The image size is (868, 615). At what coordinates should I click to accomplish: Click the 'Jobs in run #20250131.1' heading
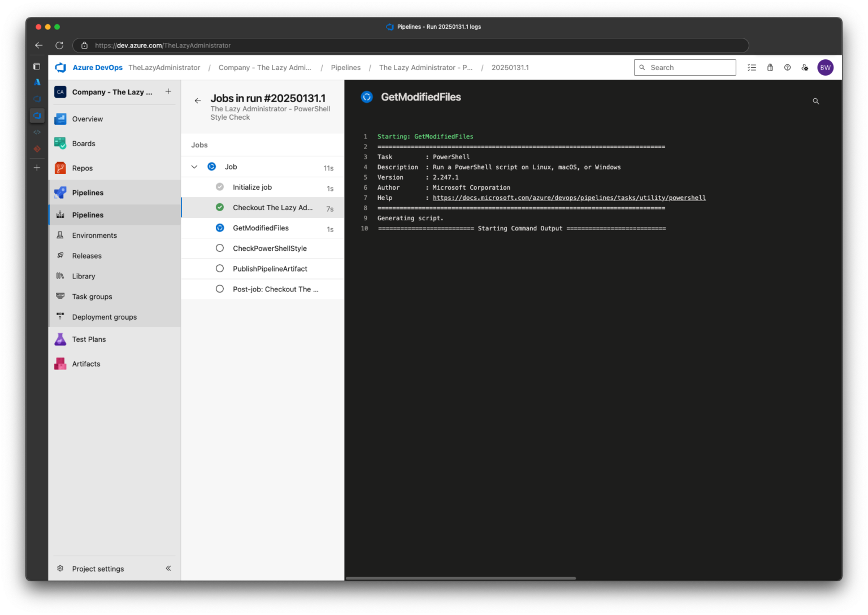click(x=268, y=98)
